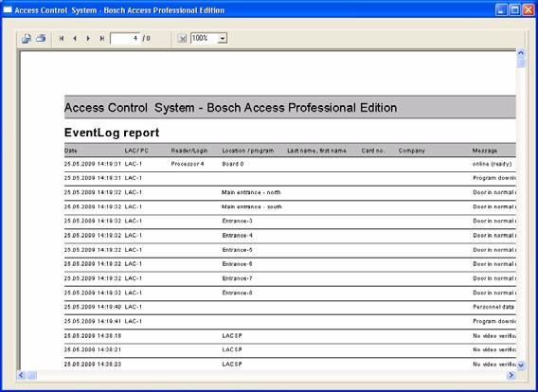This screenshot has width=538, height=392.
Task: Click the print report icon
Action: pyautogui.click(x=41, y=38)
